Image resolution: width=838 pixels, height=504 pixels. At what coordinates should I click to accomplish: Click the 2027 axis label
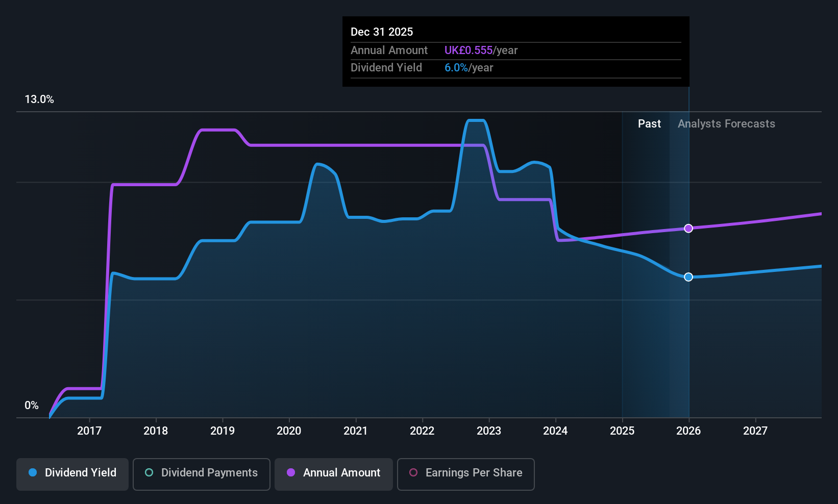point(755,431)
